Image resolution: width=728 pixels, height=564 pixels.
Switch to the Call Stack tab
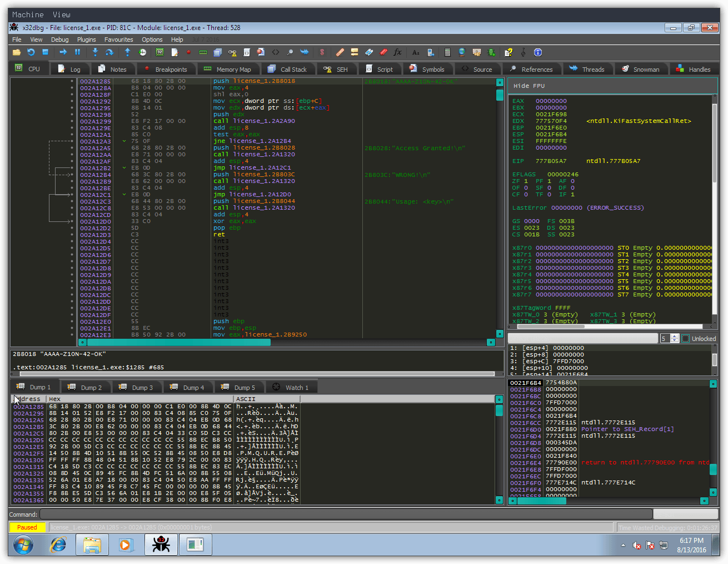click(x=288, y=69)
